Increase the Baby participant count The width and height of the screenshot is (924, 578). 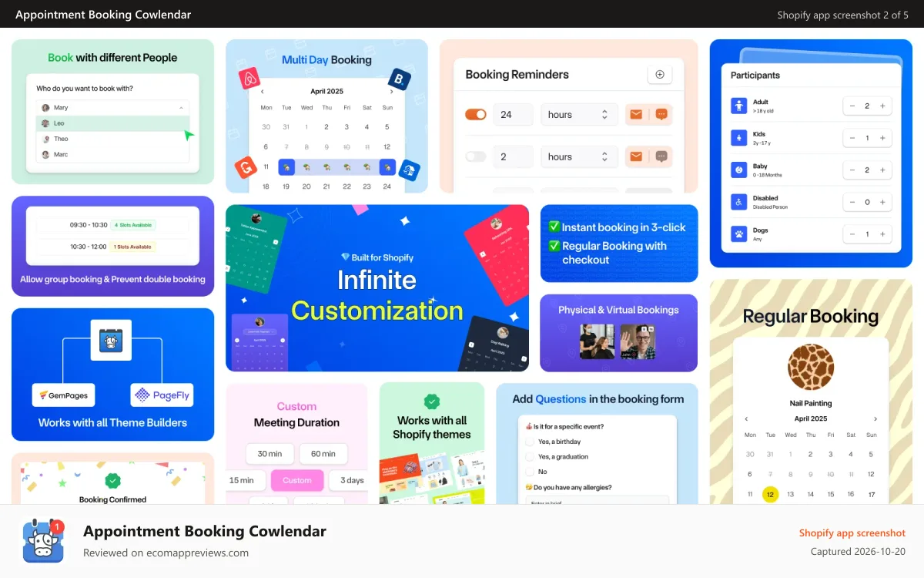point(882,170)
